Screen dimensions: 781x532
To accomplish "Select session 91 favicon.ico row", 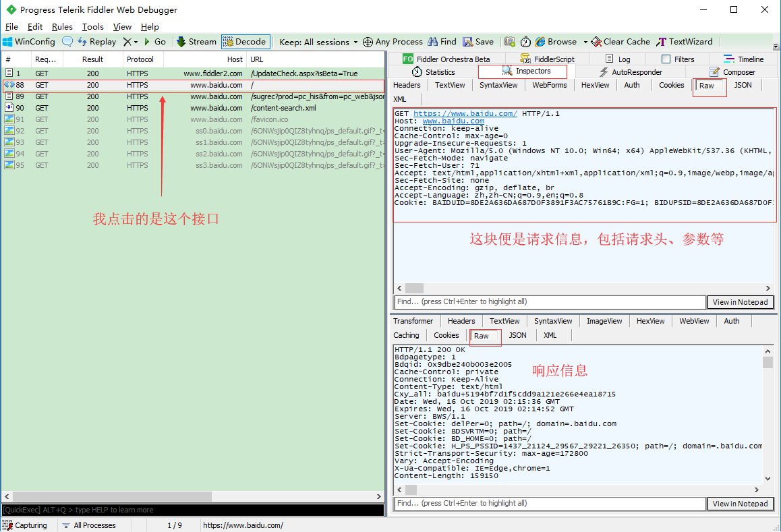I will (x=194, y=119).
